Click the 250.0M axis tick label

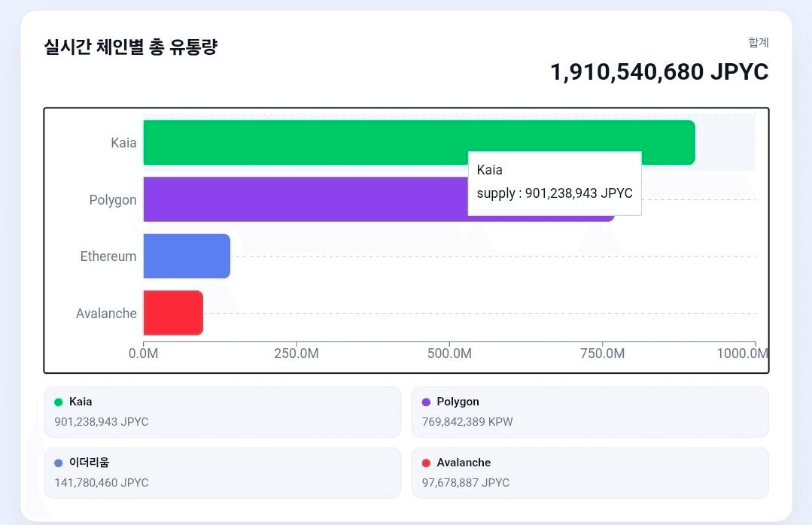pos(297,354)
